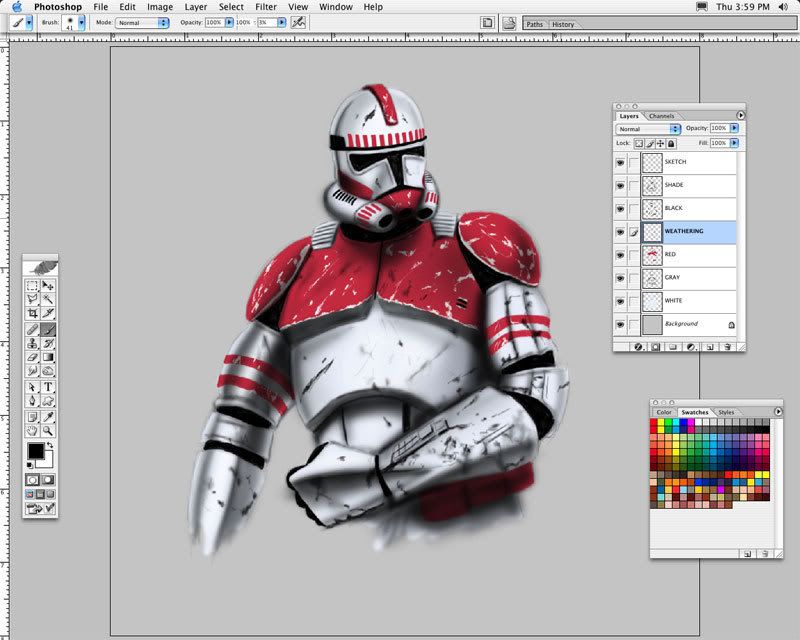Open the History tab in palette well
Image resolution: width=800 pixels, height=640 pixels.
pyautogui.click(x=563, y=24)
